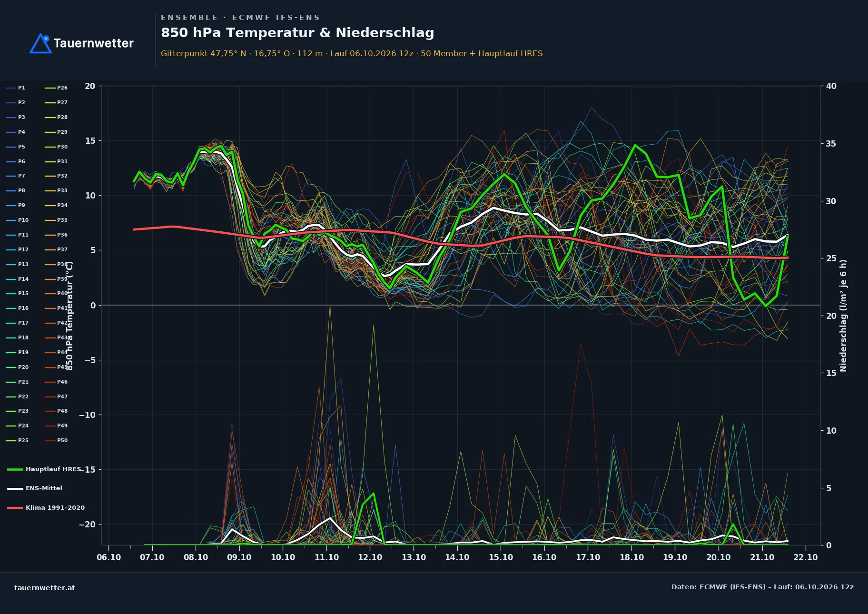The image size is (868, 614).
Task: Click the 22.10 date axis label
Action: 806,557
